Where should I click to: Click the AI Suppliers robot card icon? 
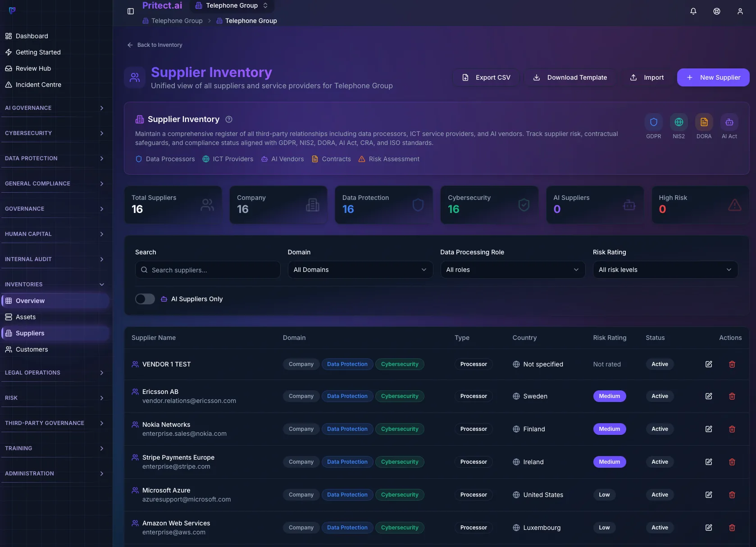point(629,205)
